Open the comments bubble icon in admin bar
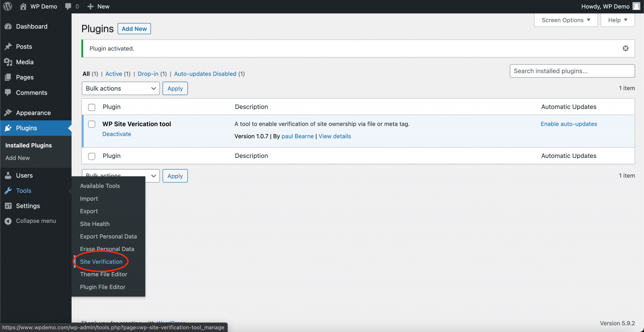The image size is (644, 332). pos(68,6)
